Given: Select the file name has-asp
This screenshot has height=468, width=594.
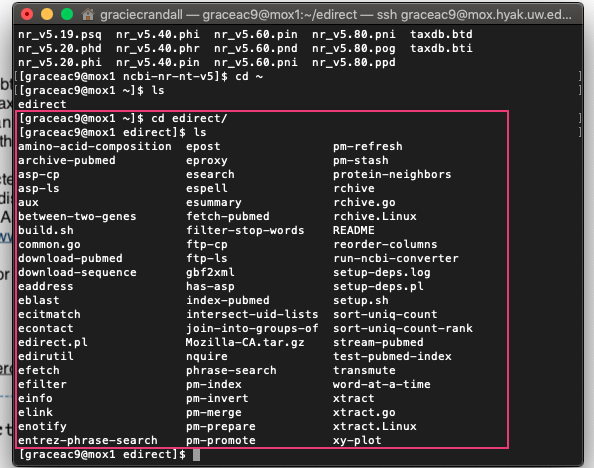Looking at the screenshot, I should tap(210, 286).
